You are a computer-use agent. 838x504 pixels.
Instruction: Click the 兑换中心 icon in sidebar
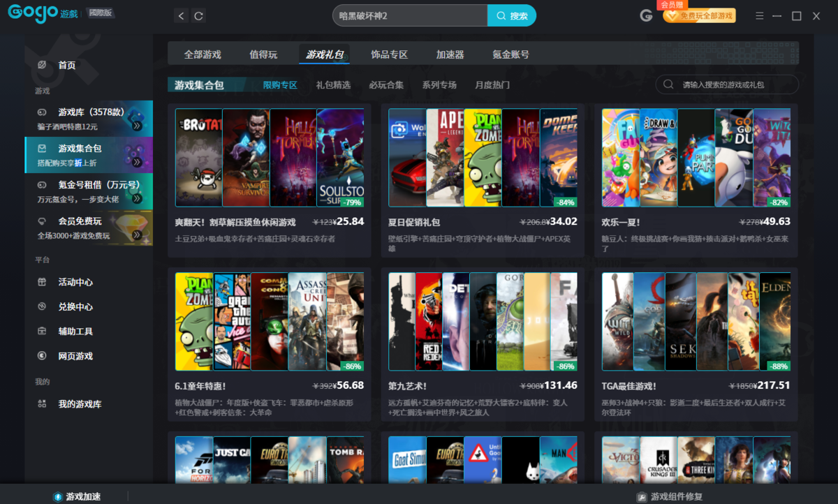(43, 306)
